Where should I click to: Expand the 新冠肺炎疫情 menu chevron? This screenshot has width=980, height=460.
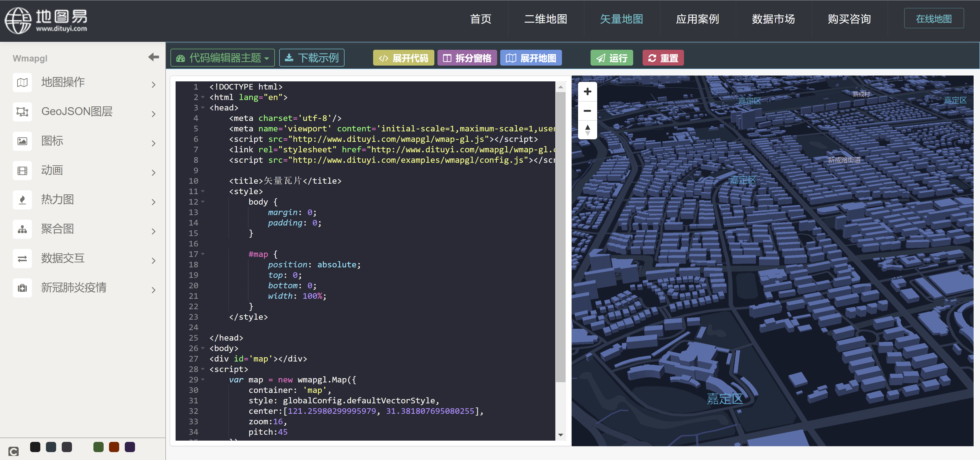154,290
